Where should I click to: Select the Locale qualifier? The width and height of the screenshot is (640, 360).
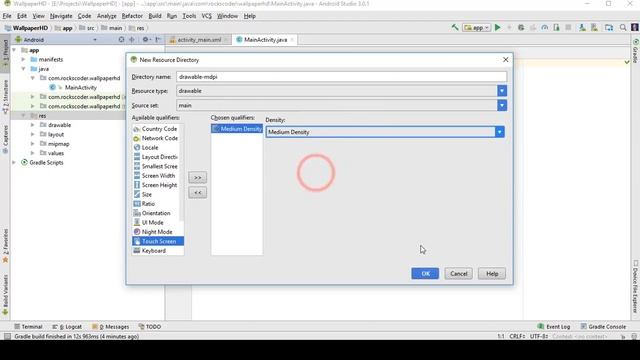point(158,147)
